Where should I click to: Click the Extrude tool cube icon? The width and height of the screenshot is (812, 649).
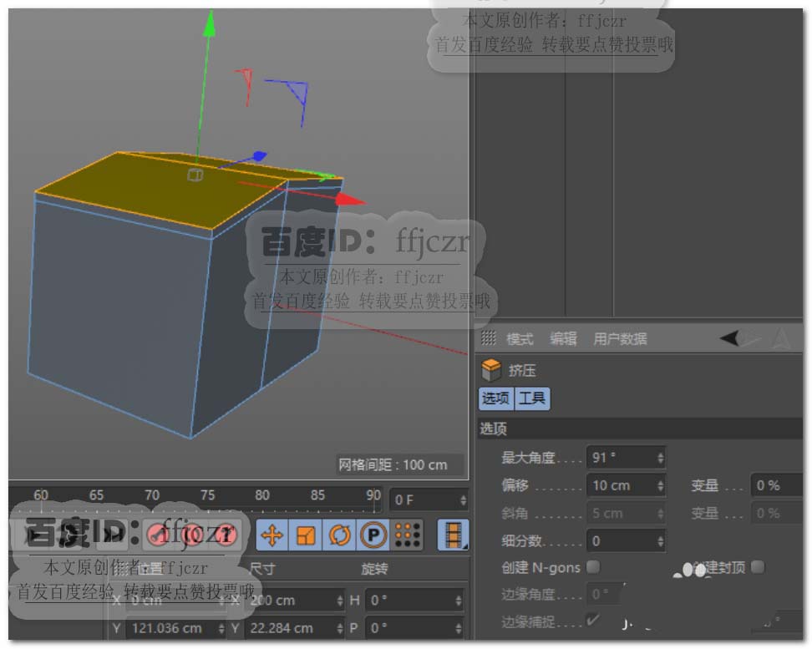(x=490, y=370)
